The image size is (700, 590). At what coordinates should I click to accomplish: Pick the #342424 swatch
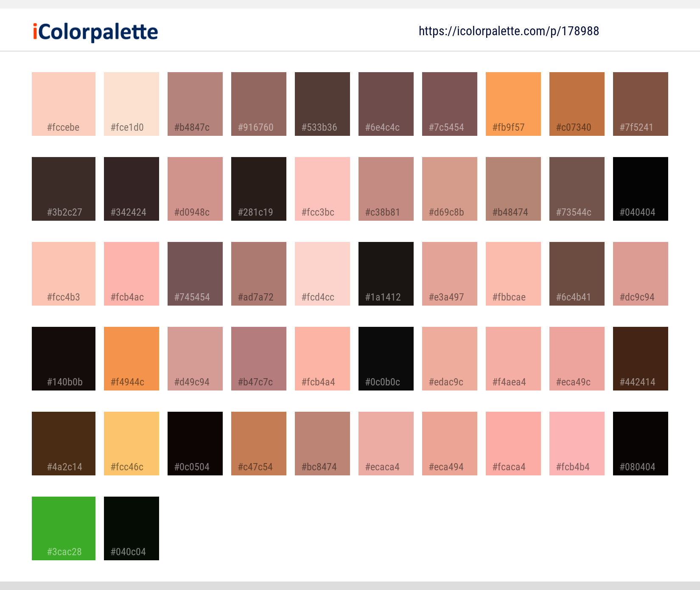[x=132, y=189]
